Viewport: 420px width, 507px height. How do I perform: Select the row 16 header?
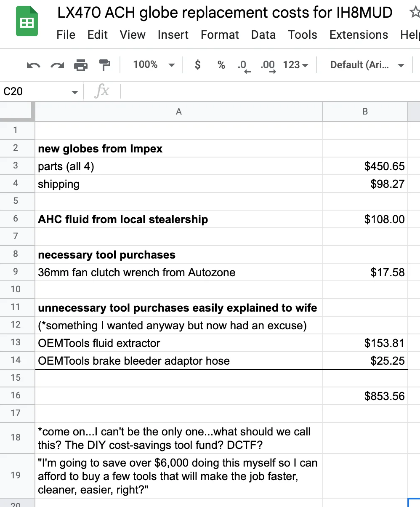[16, 395]
